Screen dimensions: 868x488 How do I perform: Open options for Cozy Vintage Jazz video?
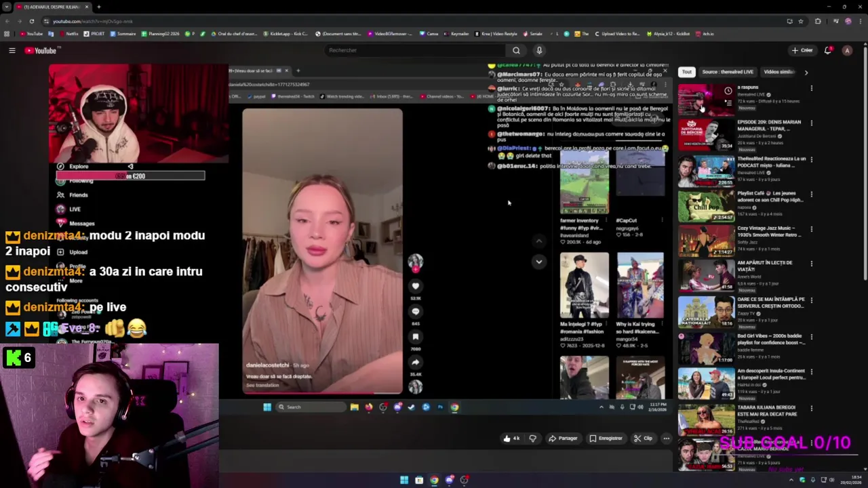tap(811, 229)
